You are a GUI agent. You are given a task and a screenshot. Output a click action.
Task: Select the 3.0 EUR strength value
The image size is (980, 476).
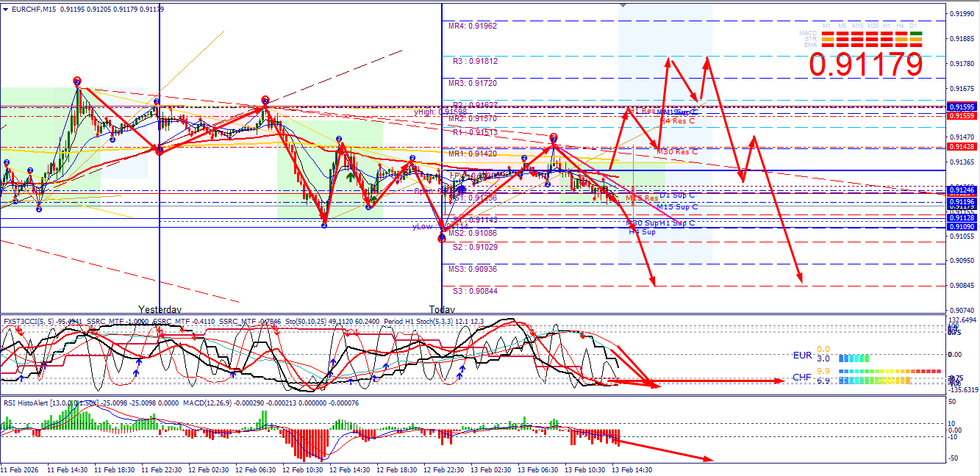(x=823, y=358)
